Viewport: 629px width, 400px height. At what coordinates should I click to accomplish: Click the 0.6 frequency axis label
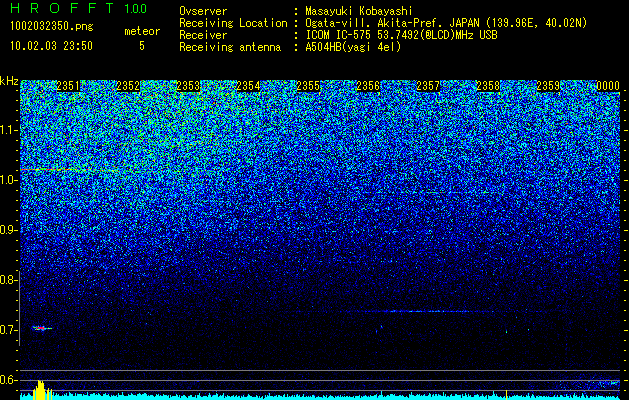(x=7, y=380)
